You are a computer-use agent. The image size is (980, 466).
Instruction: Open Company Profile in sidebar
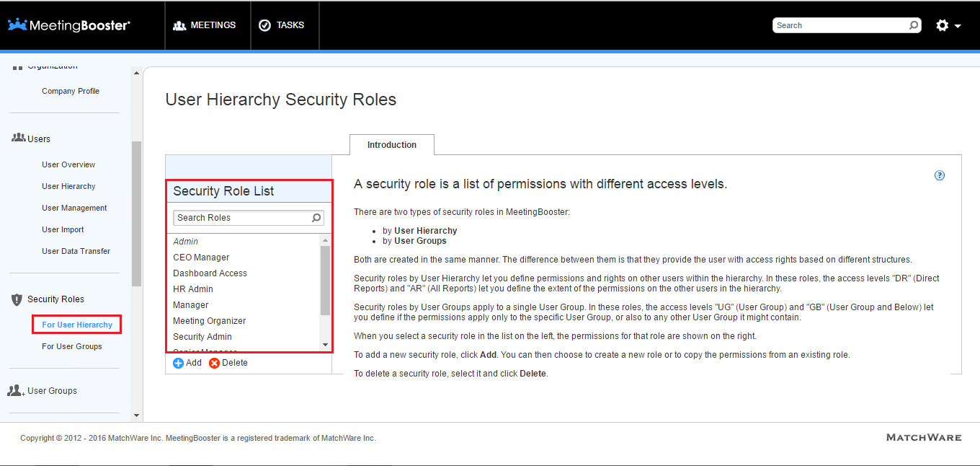71,91
